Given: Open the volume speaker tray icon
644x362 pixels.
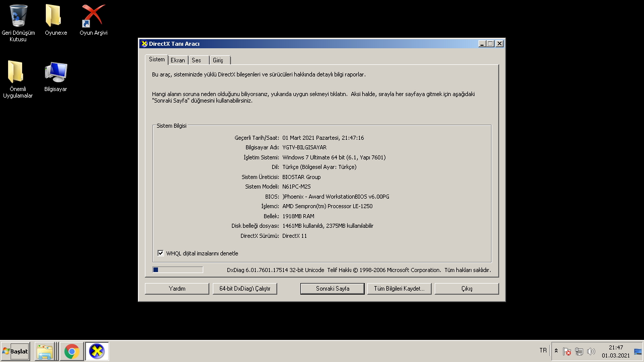Looking at the screenshot, I should (x=591, y=351).
